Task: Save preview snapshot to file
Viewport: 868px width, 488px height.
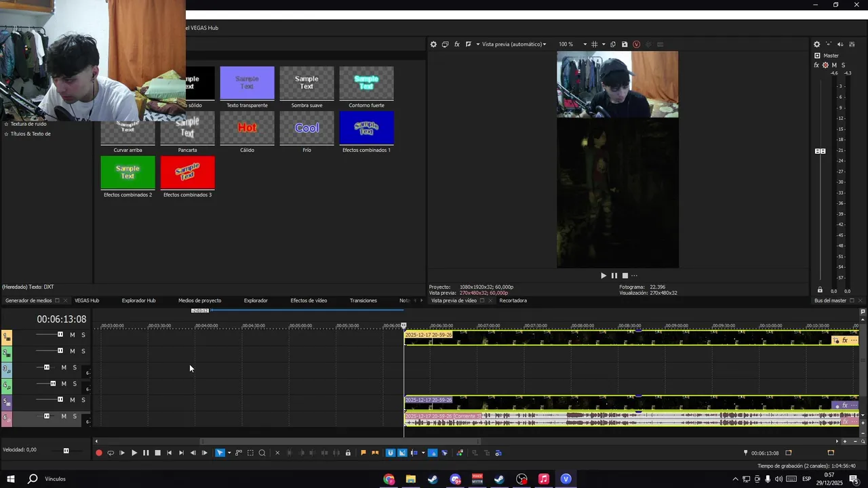Action: (625, 44)
